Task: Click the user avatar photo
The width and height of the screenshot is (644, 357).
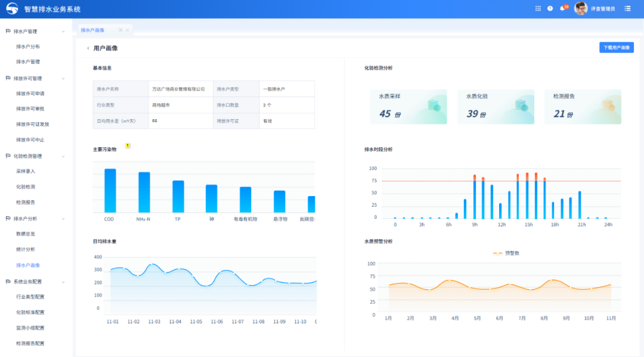Action: [581, 8]
